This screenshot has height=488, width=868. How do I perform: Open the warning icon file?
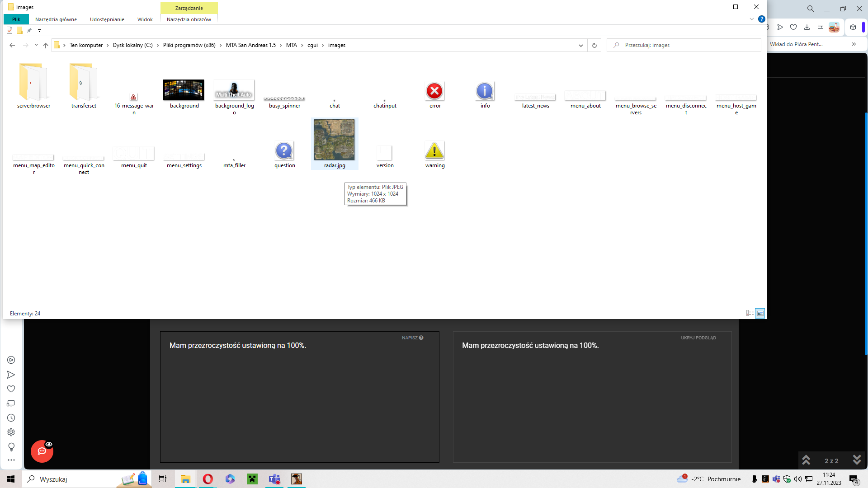434,151
